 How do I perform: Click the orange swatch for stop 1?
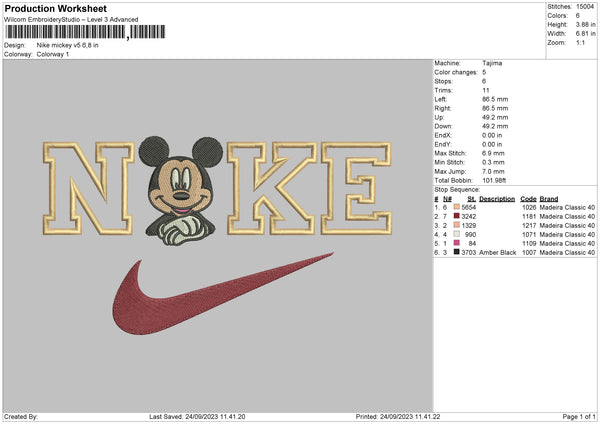[456, 207]
